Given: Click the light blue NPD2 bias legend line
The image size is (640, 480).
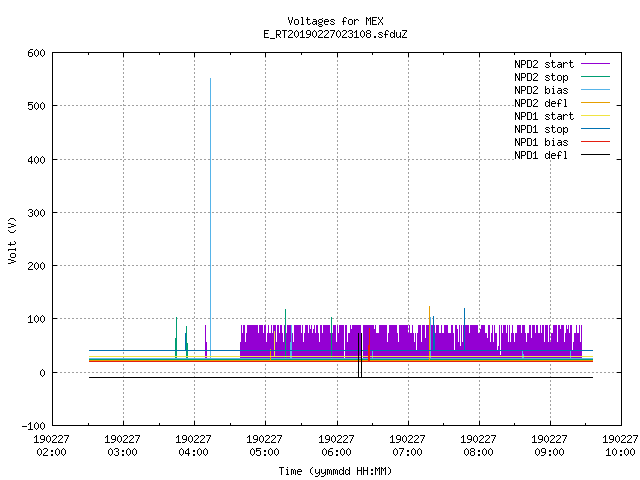Looking at the screenshot, I should coord(596,90).
